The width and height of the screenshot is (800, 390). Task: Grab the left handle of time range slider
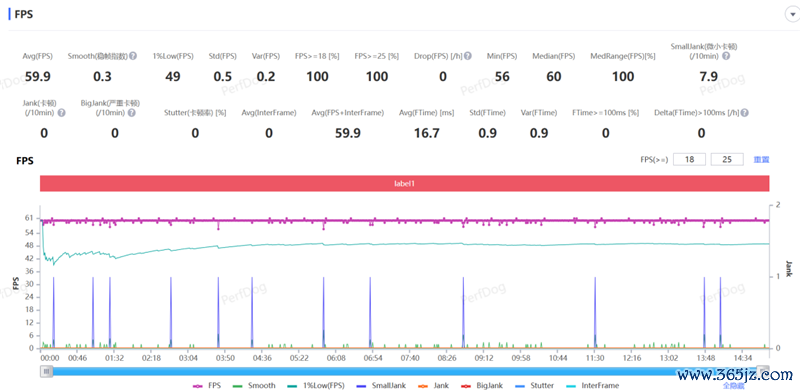tap(46, 371)
